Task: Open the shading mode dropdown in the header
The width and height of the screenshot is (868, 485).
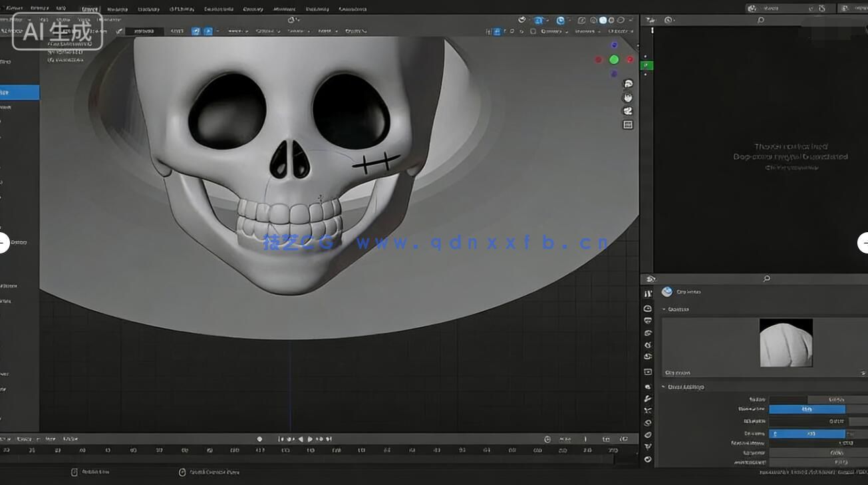Action: pos(630,21)
